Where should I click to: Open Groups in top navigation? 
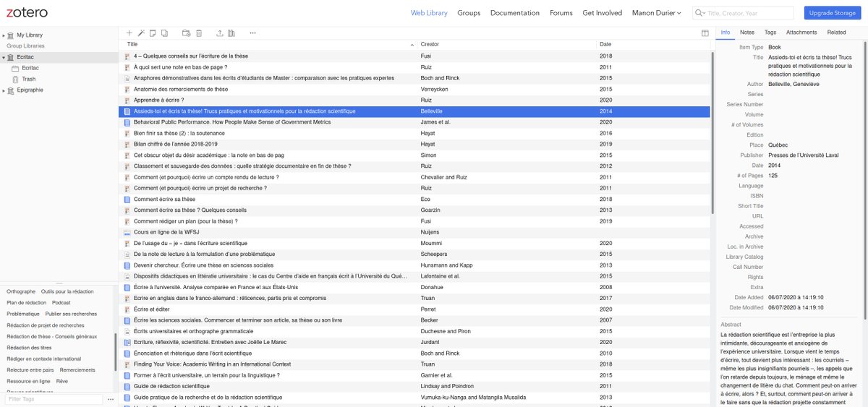(469, 13)
